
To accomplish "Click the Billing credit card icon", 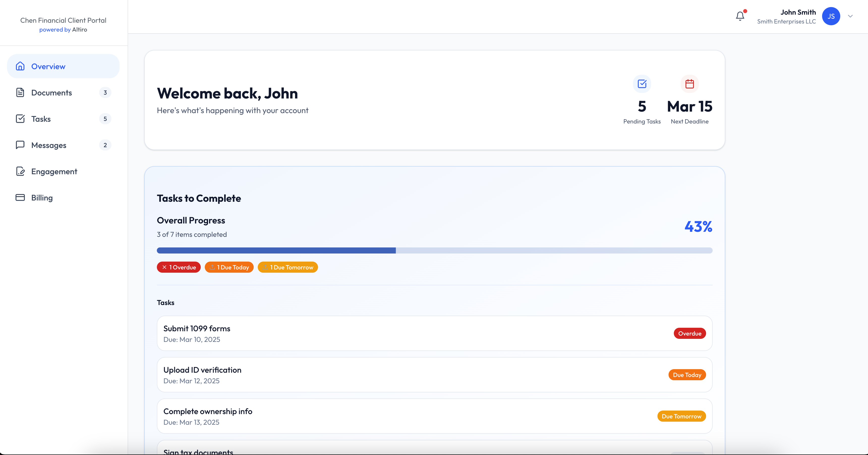I will tap(20, 198).
